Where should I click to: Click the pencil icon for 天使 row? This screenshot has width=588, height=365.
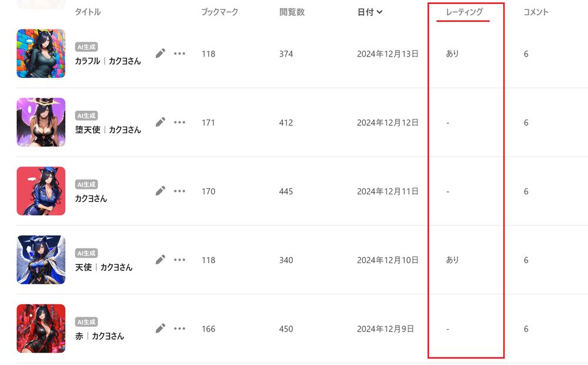tap(160, 260)
